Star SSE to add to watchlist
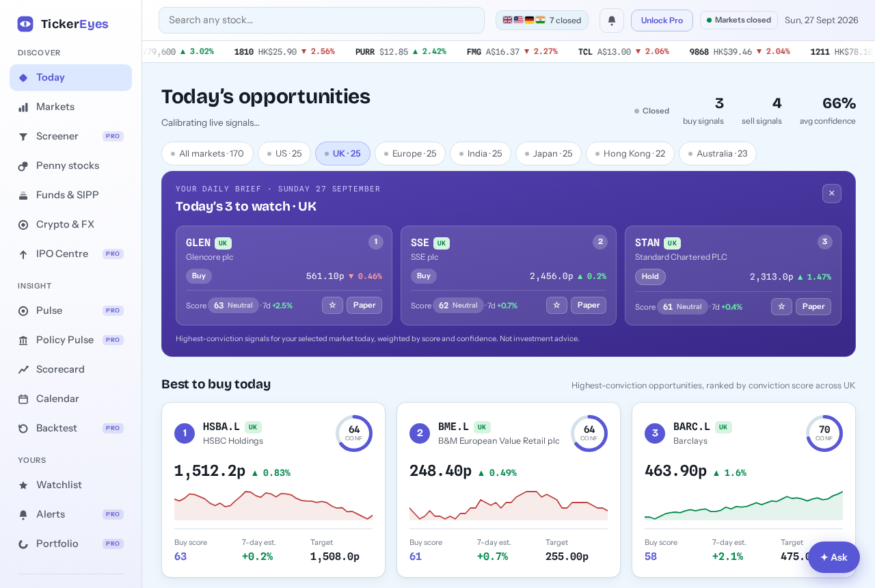This screenshot has height=588, width=875. pyautogui.click(x=556, y=306)
